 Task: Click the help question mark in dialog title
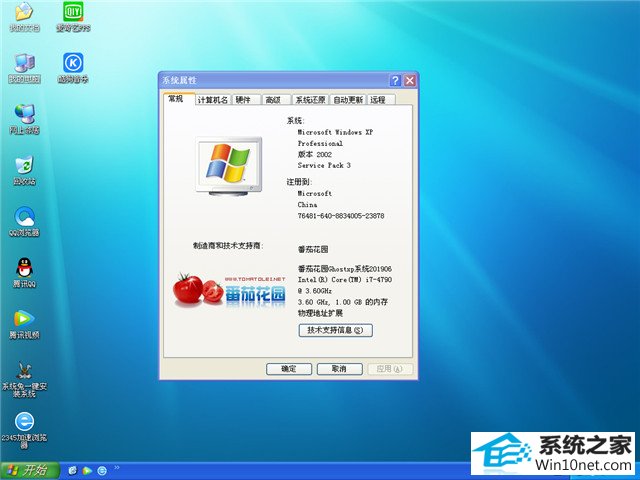[x=395, y=80]
